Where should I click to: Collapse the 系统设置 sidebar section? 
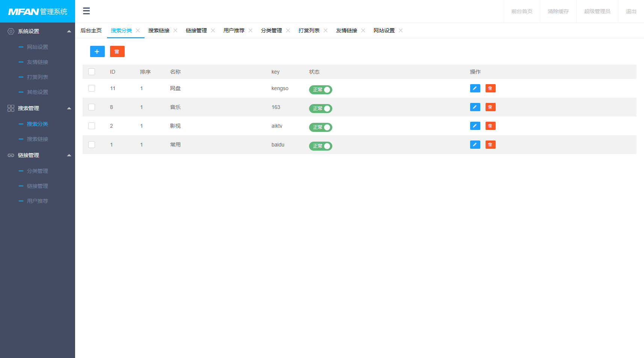click(x=69, y=31)
